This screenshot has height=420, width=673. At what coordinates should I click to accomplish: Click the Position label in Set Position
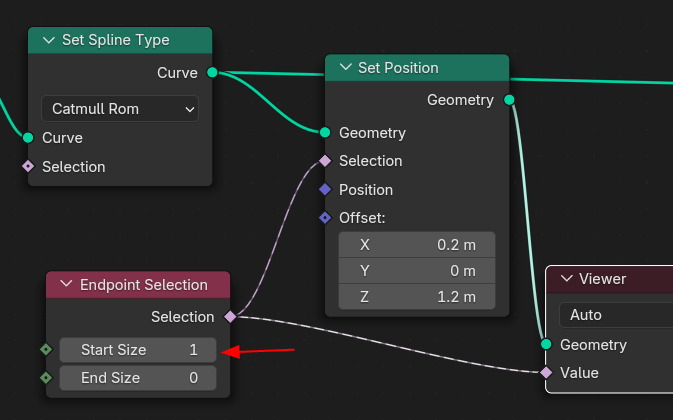[x=366, y=190]
